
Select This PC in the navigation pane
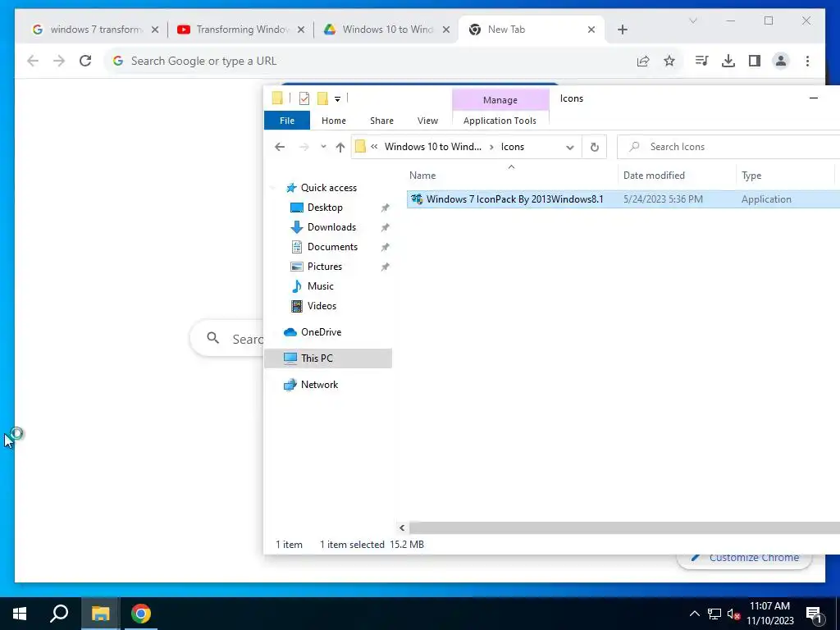tap(328, 358)
